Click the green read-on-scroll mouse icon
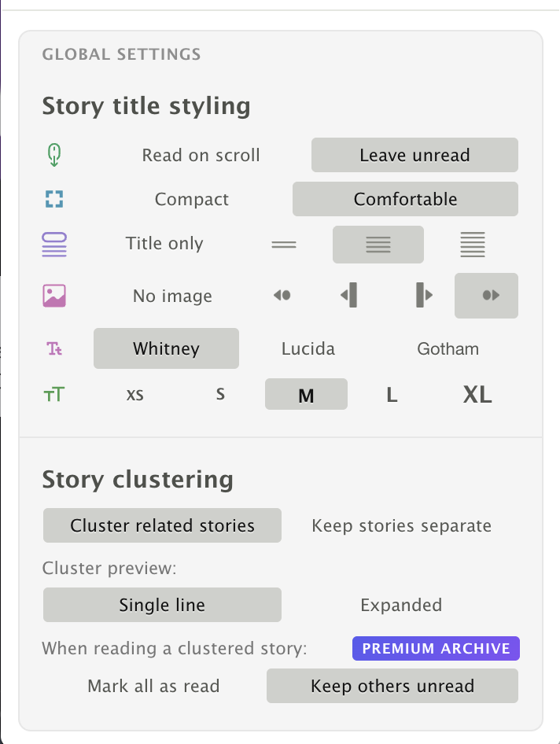The width and height of the screenshot is (560, 744). (x=54, y=155)
